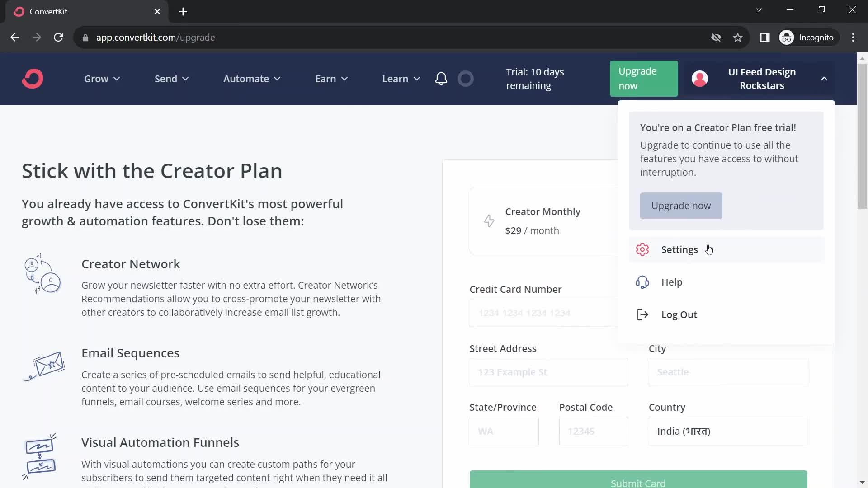Close the ConvertKit tab
This screenshot has height=488, width=868.
click(157, 12)
